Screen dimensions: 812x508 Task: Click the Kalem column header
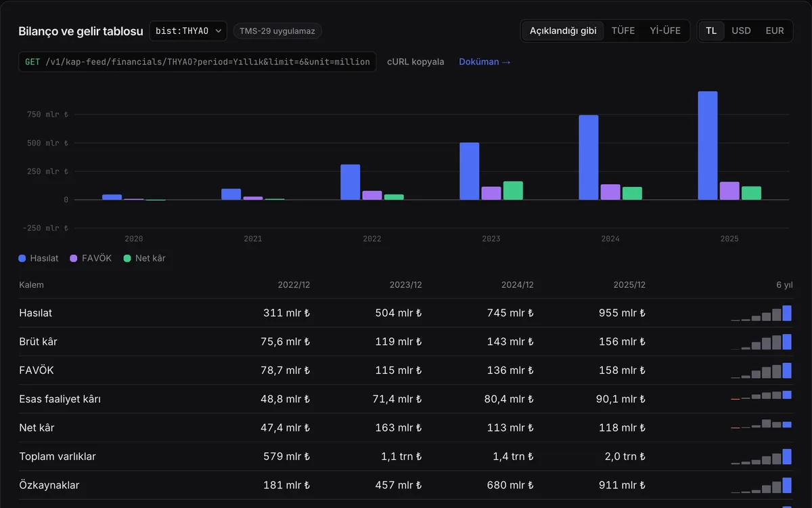pyautogui.click(x=31, y=284)
